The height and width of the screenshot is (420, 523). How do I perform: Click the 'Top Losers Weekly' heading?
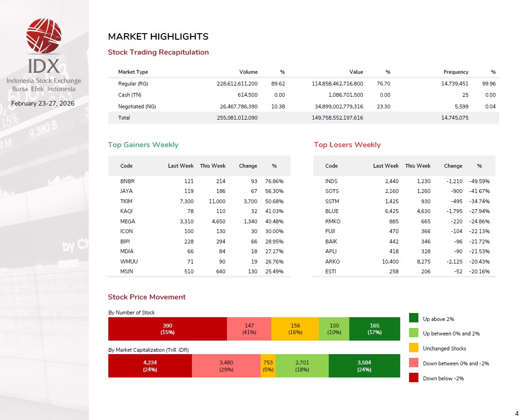(x=347, y=145)
